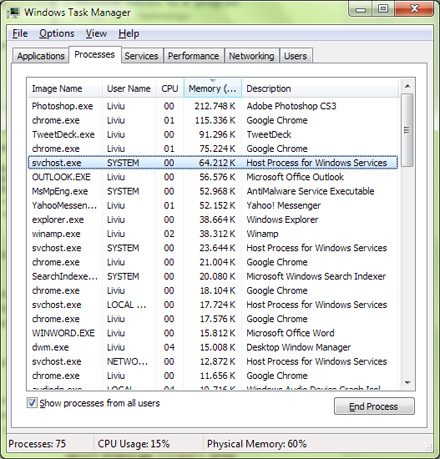Select svchost.exe using 64.212 K

[x=213, y=163]
